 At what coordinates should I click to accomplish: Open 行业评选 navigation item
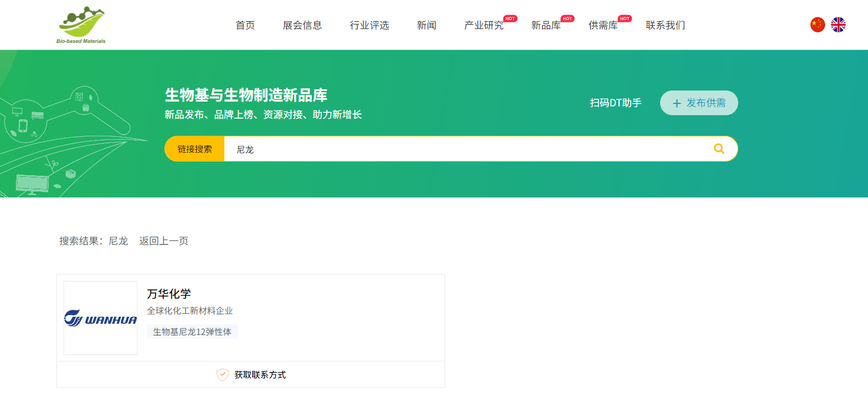[x=369, y=25]
